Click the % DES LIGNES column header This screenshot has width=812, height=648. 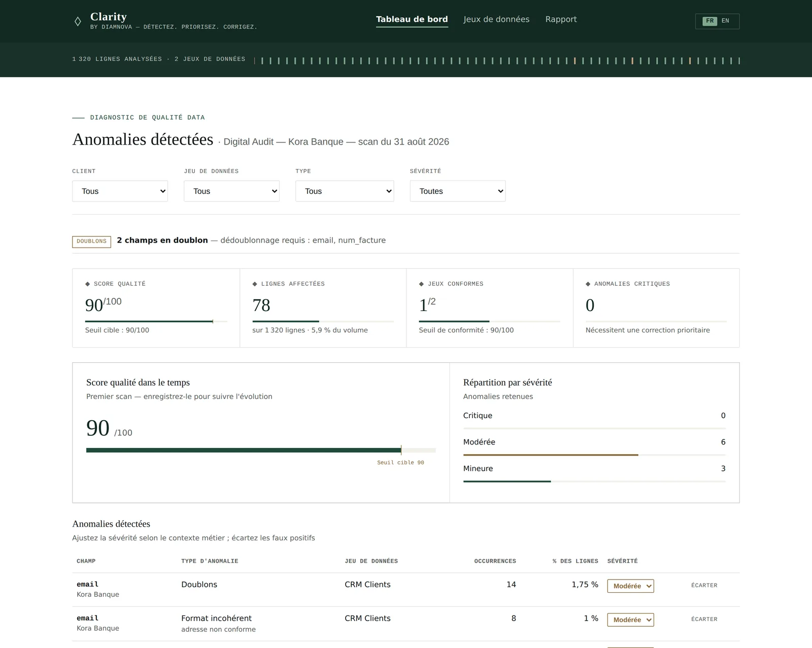(576, 561)
